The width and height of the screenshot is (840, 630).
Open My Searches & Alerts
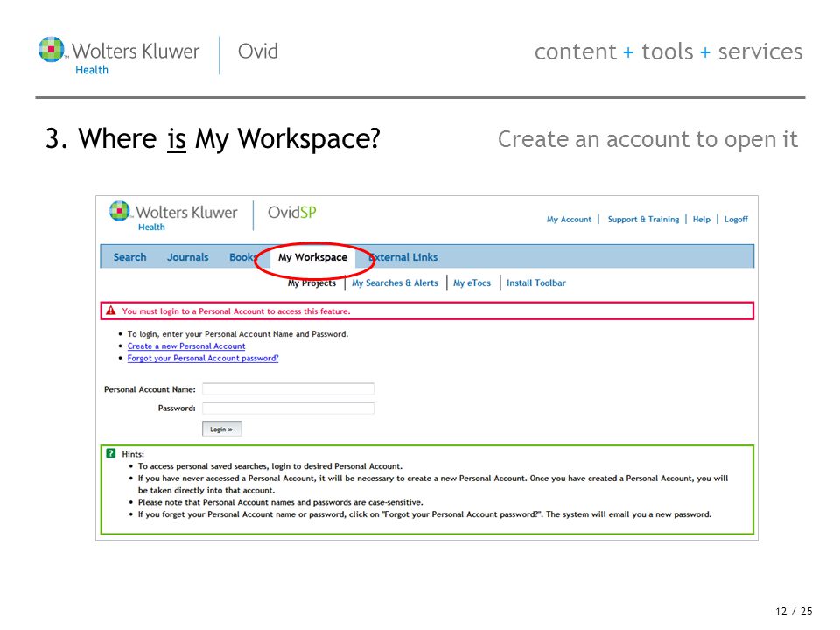(x=395, y=283)
